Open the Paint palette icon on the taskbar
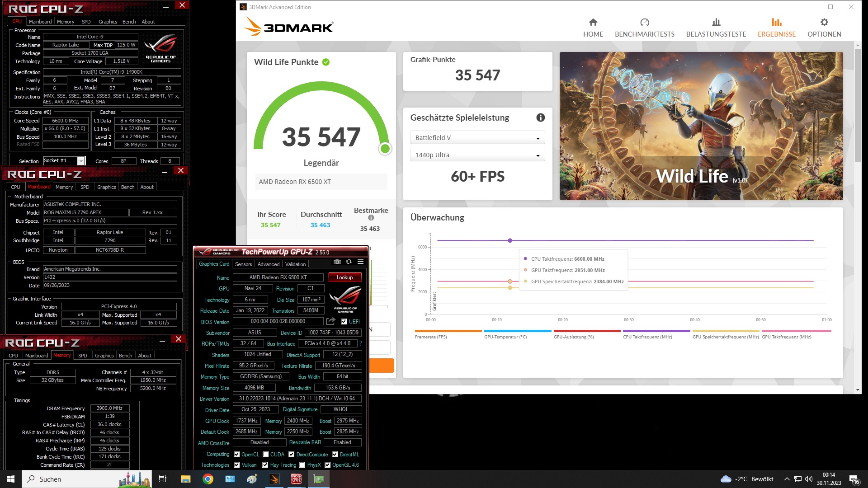Screen dimensions: 868x488 click(x=252, y=479)
